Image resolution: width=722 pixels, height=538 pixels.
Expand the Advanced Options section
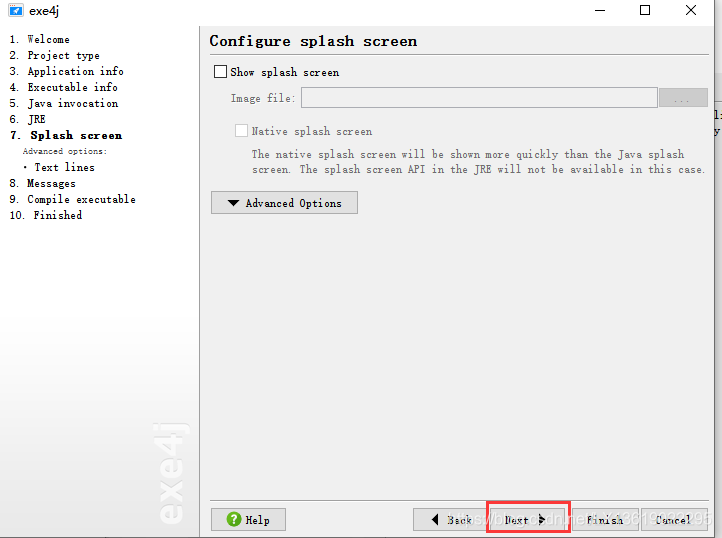click(284, 203)
